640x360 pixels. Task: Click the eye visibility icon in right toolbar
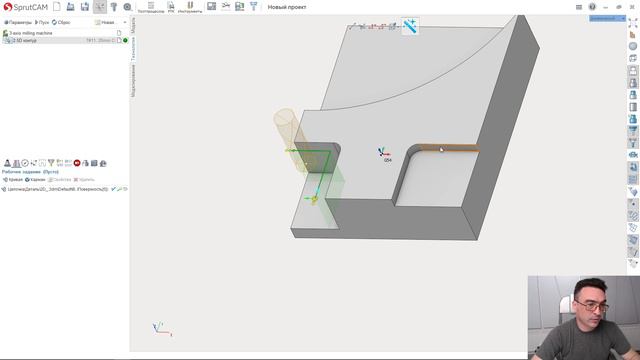point(633,155)
